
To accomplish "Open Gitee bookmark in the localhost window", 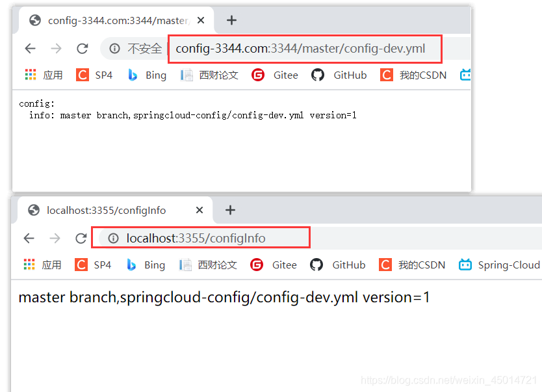I will [x=274, y=265].
